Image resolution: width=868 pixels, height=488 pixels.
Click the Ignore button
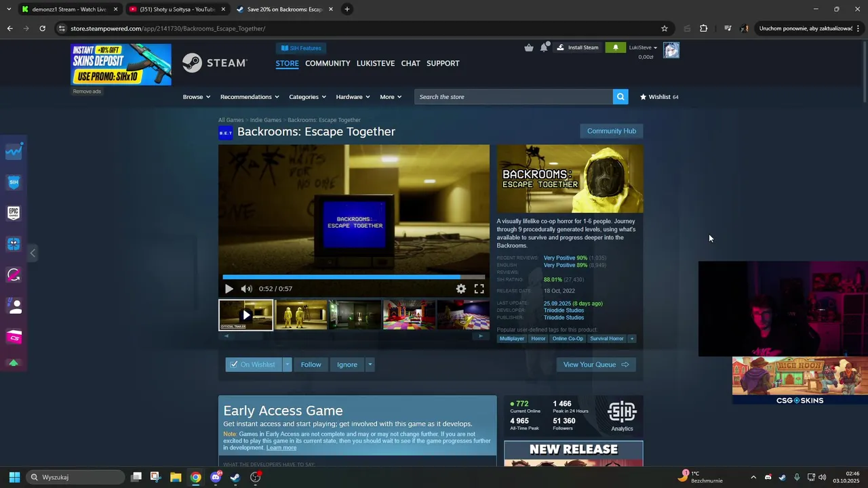pyautogui.click(x=347, y=365)
